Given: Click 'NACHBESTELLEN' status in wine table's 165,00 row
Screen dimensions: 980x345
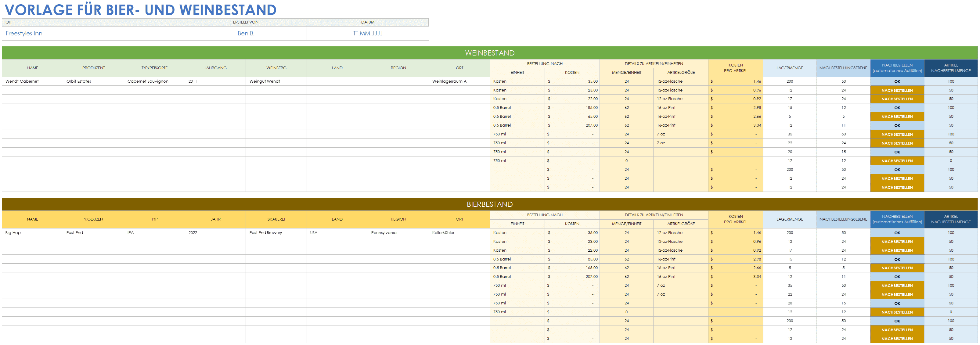Looking at the screenshot, I should [897, 117].
